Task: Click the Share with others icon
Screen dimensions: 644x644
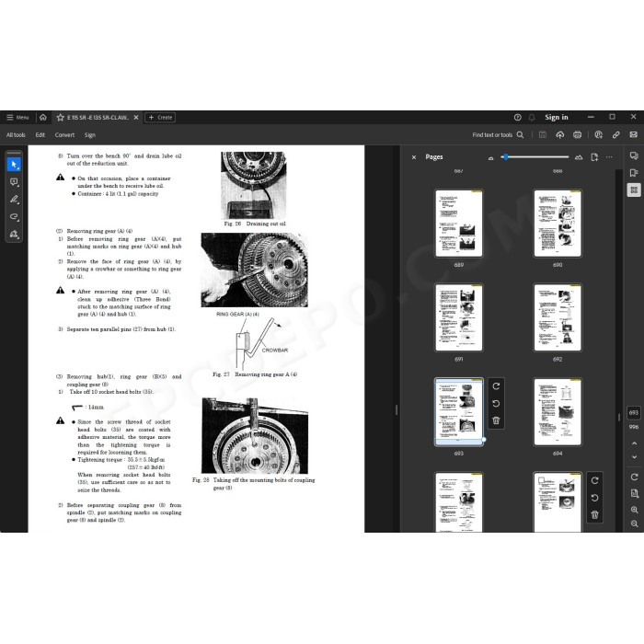Action: [598, 134]
